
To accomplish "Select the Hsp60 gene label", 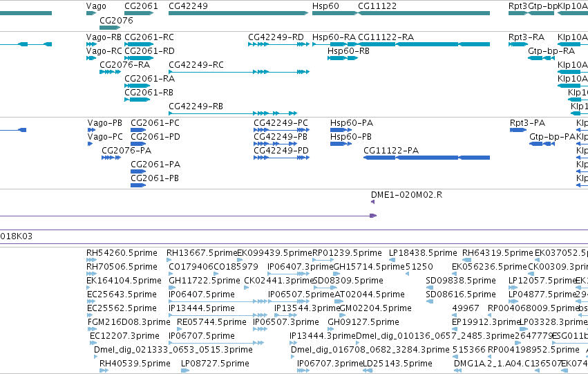I will click(325, 6).
